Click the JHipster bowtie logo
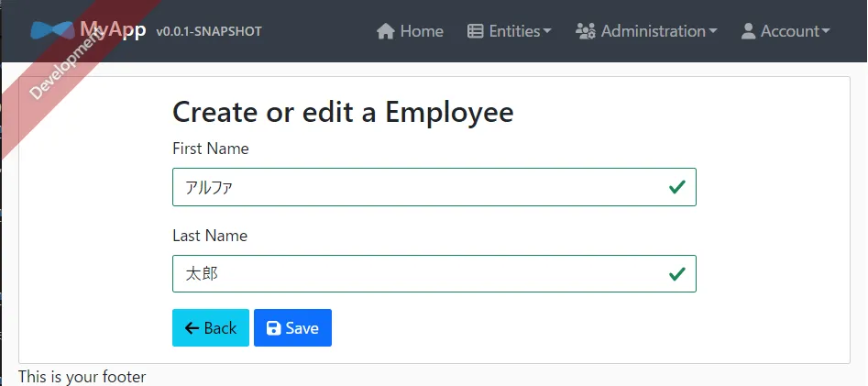This screenshot has width=868, height=386. pyautogui.click(x=52, y=30)
